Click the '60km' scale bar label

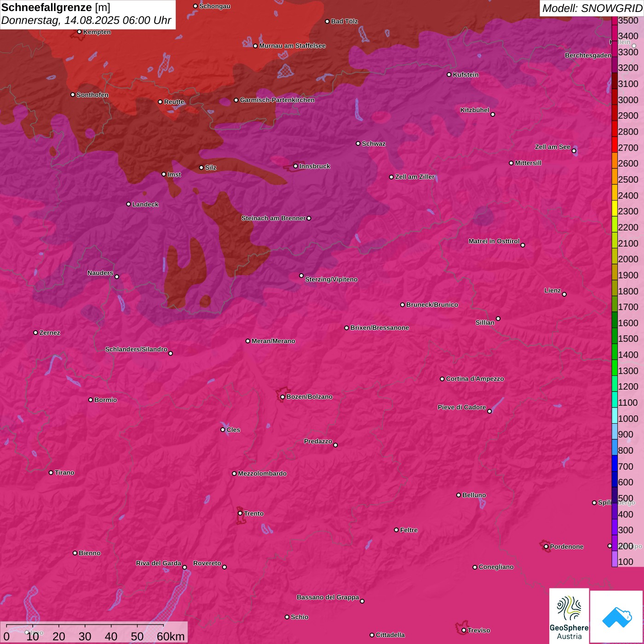tap(171, 636)
